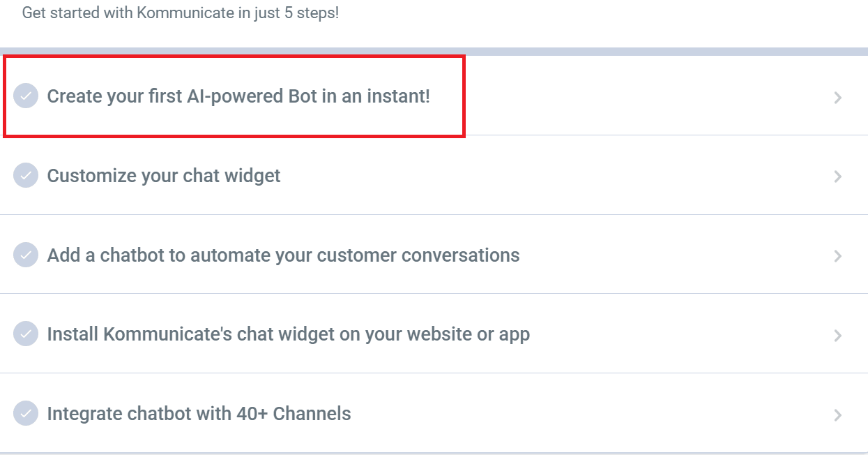Image resolution: width=868 pixels, height=455 pixels.
Task: Open the Add a chatbot step details
Action: click(837, 255)
